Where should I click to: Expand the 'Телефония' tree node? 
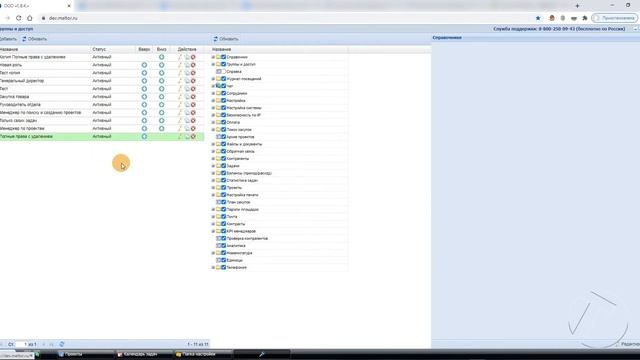tap(213, 267)
